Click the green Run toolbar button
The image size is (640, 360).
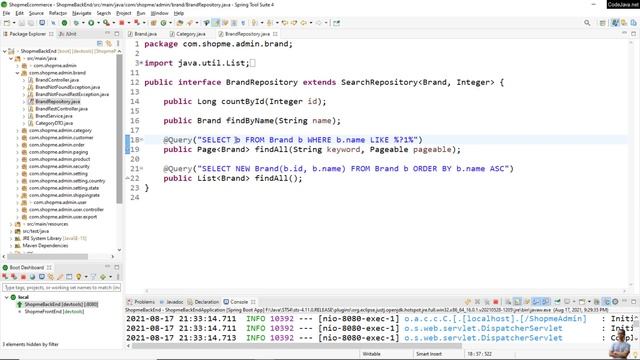click(x=91, y=23)
